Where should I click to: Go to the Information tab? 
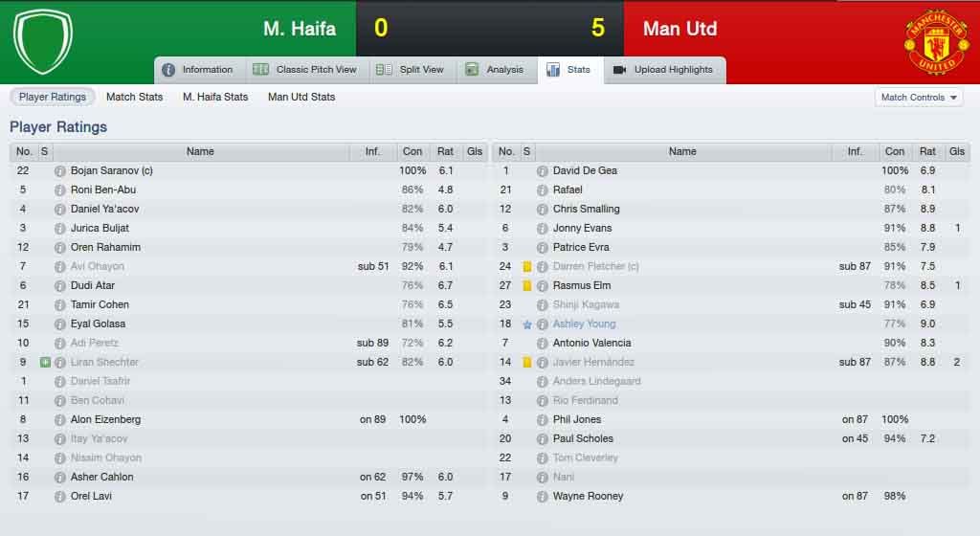coord(197,69)
